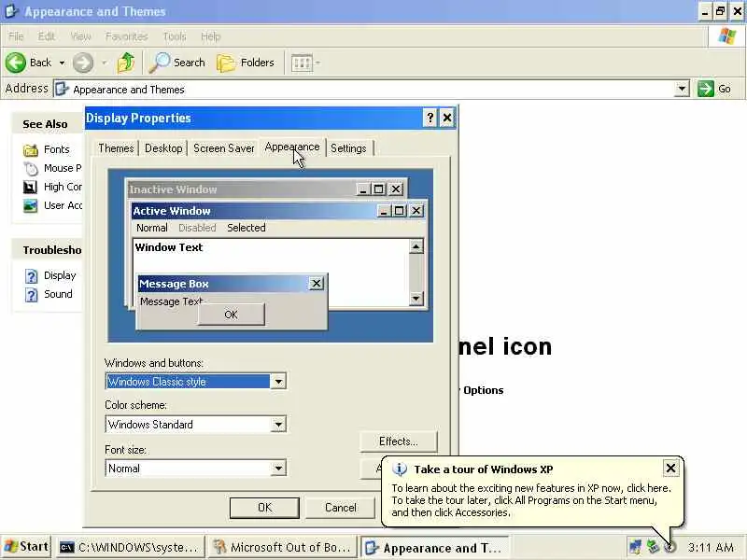Click the Start button
This screenshot has height=560, width=747.
pyautogui.click(x=26, y=547)
